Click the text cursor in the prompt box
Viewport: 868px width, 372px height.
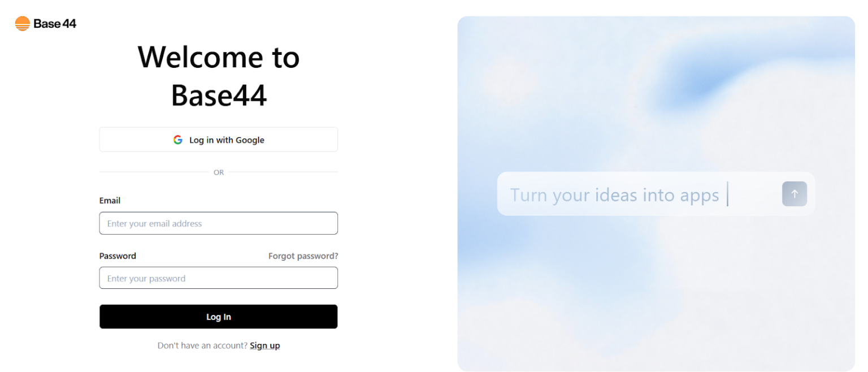click(728, 194)
